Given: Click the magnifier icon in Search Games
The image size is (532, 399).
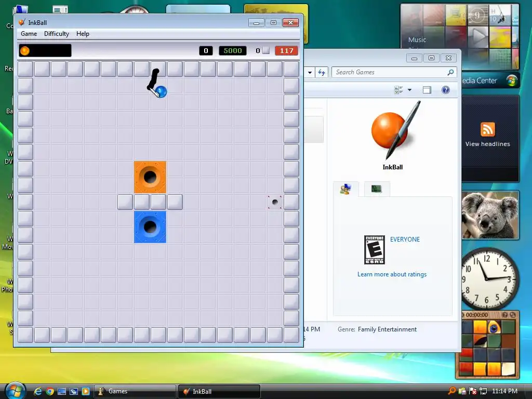Looking at the screenshot, I should point(450,72).
